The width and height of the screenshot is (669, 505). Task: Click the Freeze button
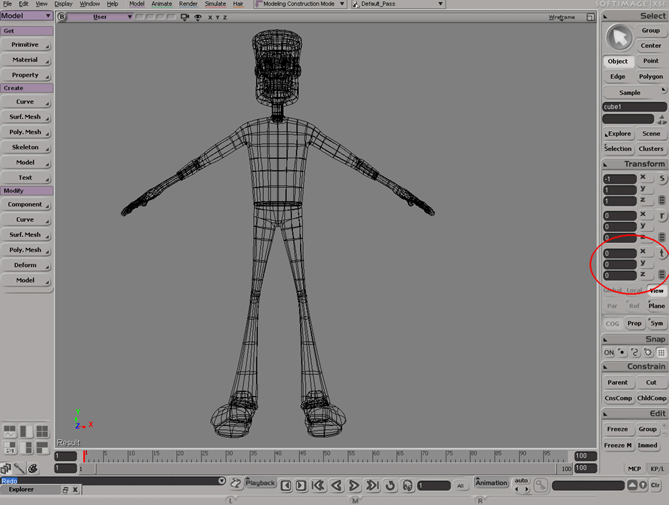click(617, 429)
